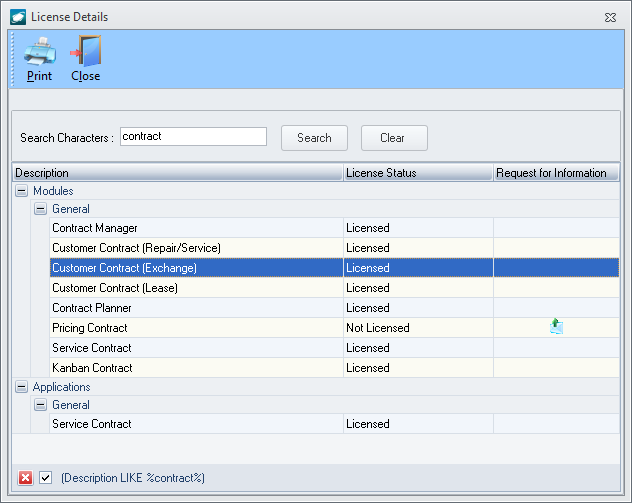Click the Request for Information column header
Viewport: 632px width, 503px height.
coord(556,173)
